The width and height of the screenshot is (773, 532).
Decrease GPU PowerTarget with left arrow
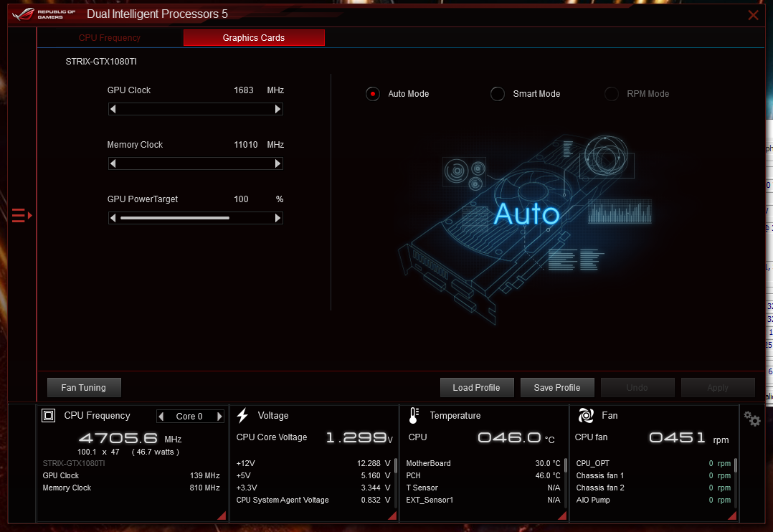pyautogui.click(x=113, y=218)
